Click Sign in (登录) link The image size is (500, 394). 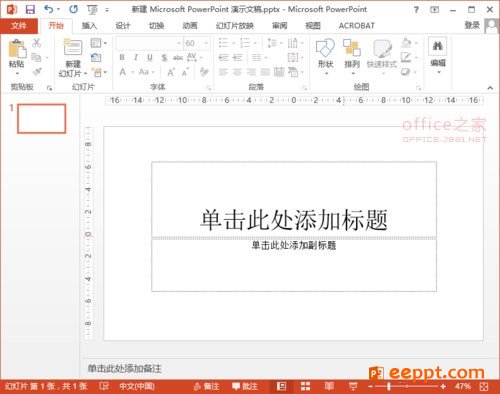(472, 25)
